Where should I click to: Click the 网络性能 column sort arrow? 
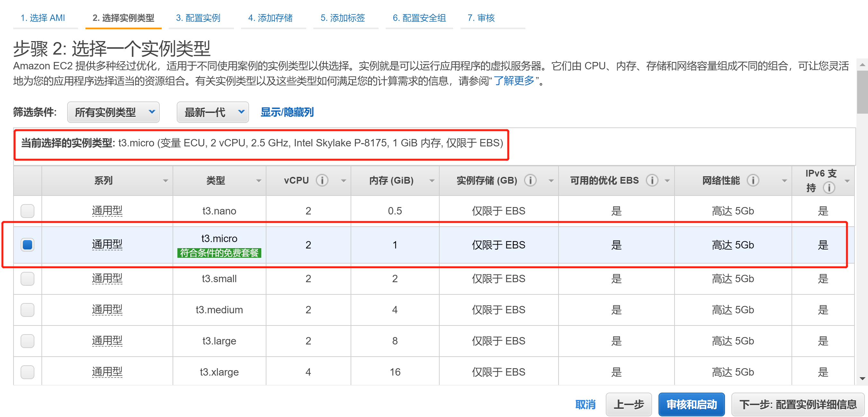784,181
